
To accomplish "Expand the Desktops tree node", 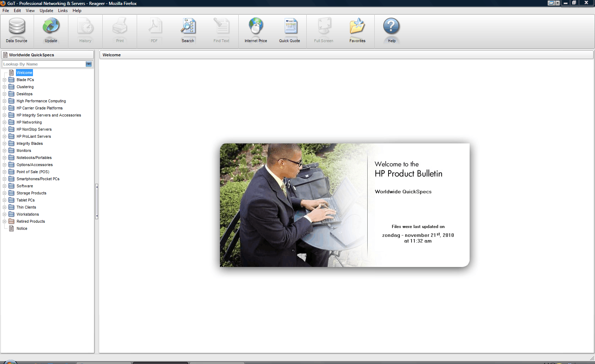I will point(4,94).
